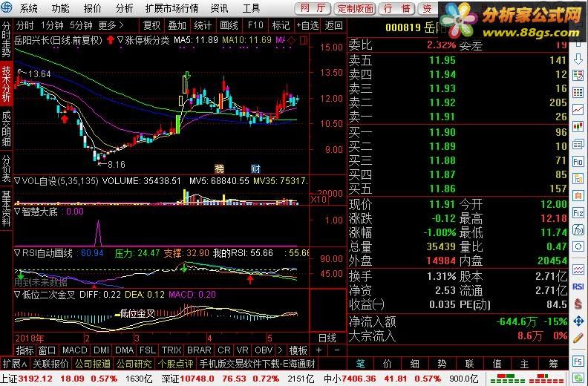Viewport: 588px width, 386px height.
Task: Open the 个股点评 link
Action: 175,364
